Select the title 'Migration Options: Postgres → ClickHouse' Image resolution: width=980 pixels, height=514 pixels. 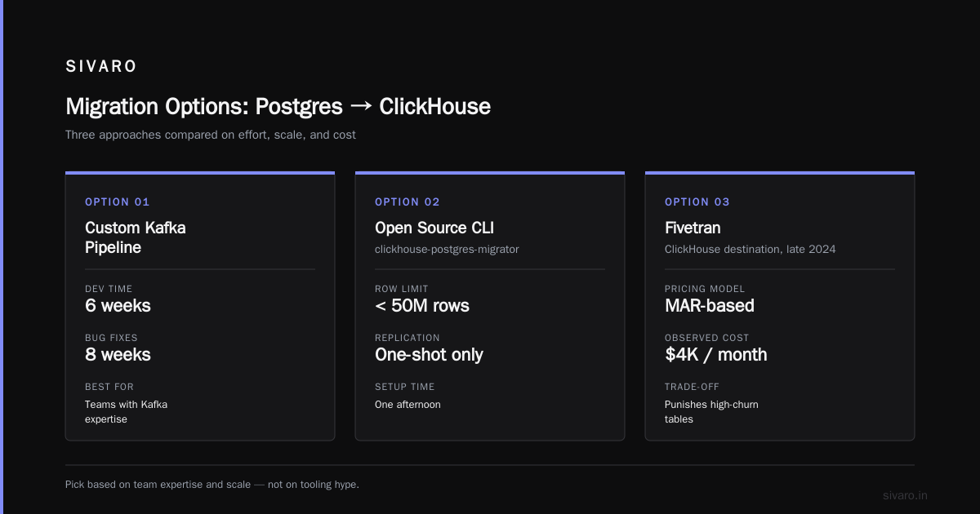click(x=278, y=107)
